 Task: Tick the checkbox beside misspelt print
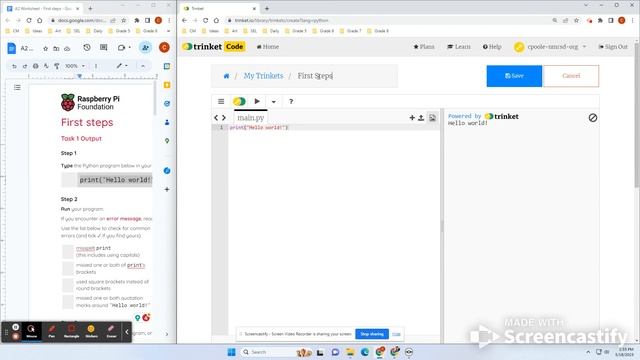click(68, 251)
